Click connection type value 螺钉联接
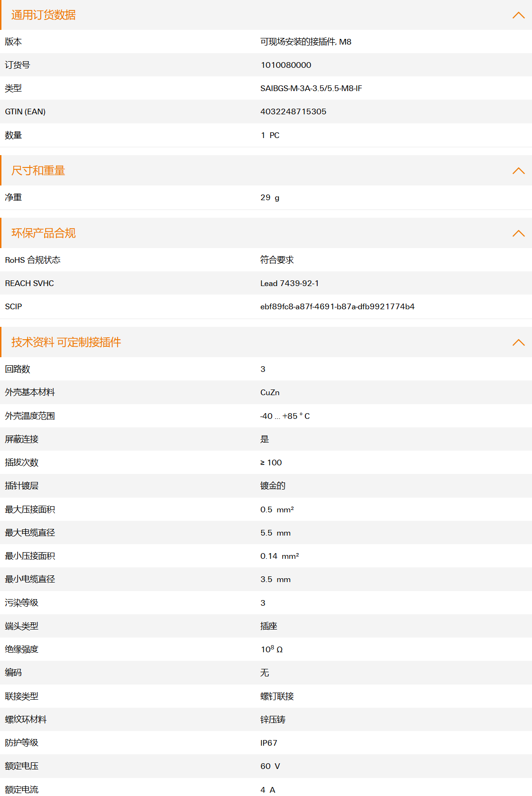 tap(277, 696)
